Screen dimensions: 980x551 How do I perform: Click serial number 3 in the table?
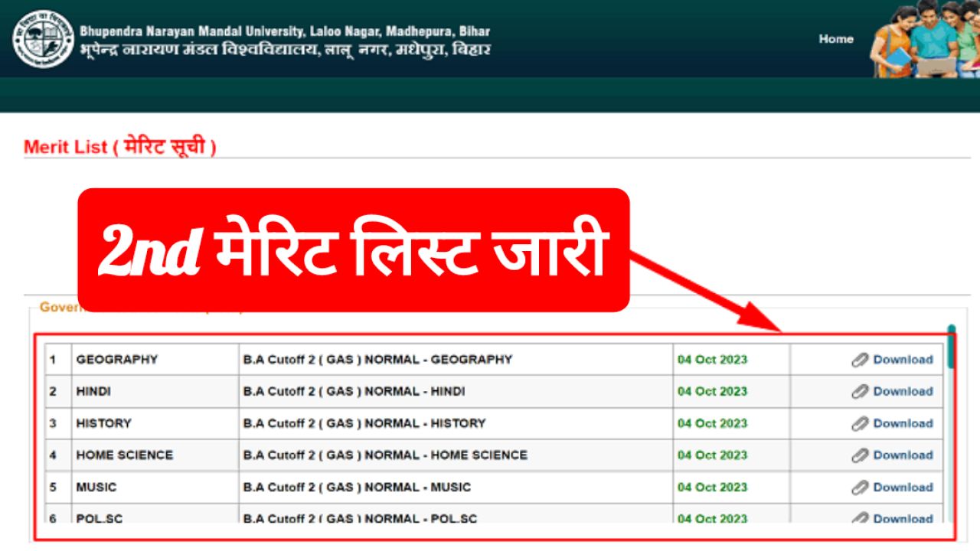point(53,423)
